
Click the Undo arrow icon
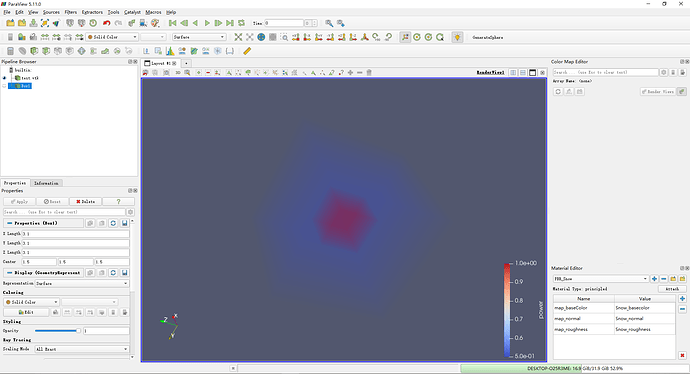[106, 23]
